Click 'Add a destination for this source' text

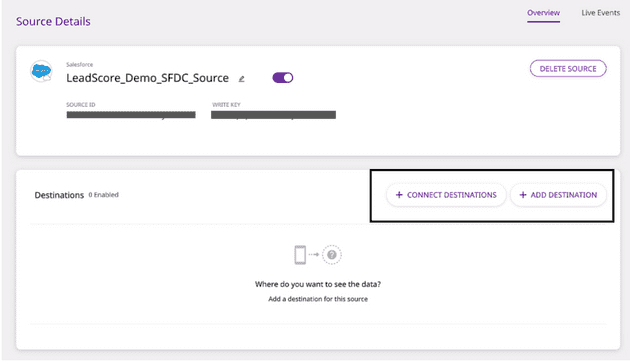[x=318, y=299]
